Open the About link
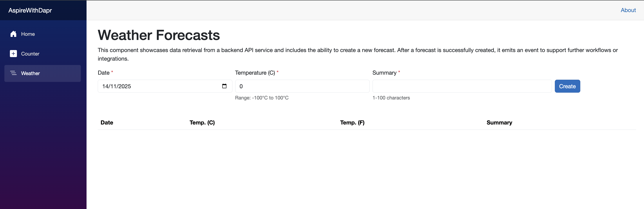The width and height of the screenshot is (644, 209). [628, 10]
